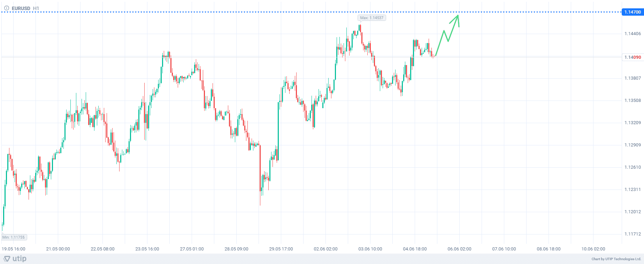This screenshot has height=264, width=644.
Task: Click the 29.05 17:00 time axis label
Action: coord(281,249)
